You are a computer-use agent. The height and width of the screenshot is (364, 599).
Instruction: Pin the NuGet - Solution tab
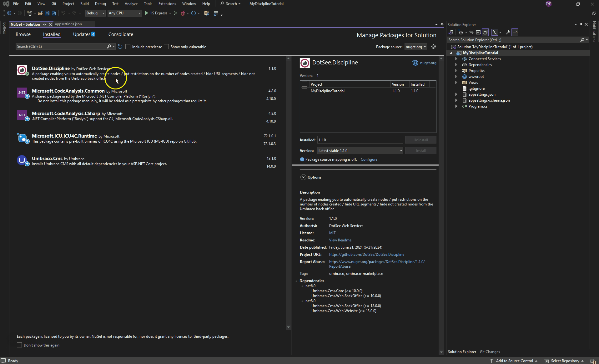tap(44, 24)
